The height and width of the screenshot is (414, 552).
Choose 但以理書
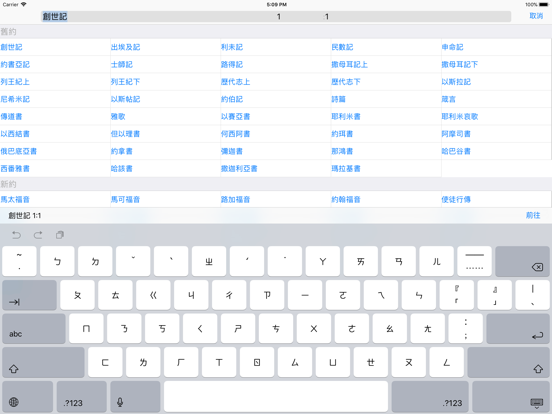[x=125, y=134]
